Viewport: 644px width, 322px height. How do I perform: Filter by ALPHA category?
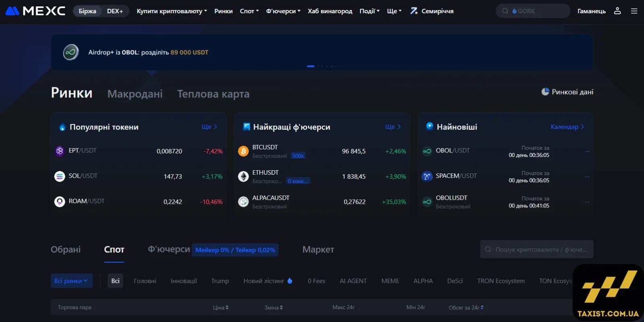(423, 281)
